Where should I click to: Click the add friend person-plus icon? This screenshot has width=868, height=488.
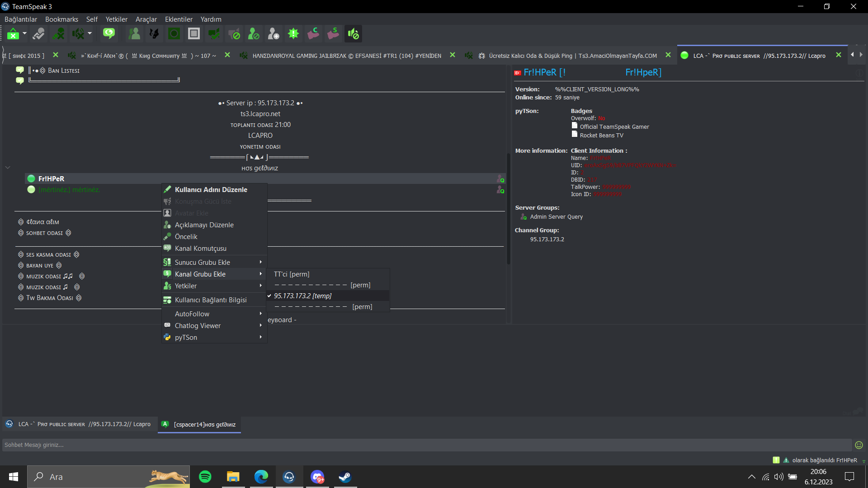pos(273,34)
